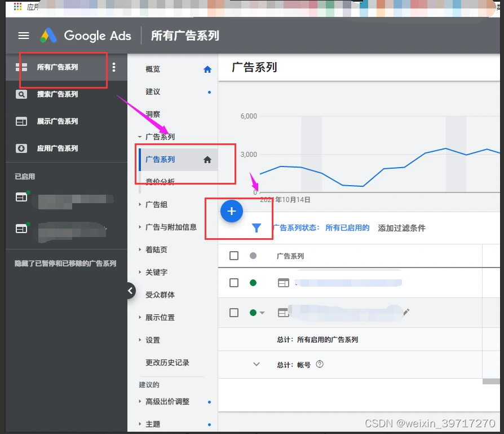Click the display icon for 展示广告系列
Screen dimensions: 504x434
click(x=21, y=121)
